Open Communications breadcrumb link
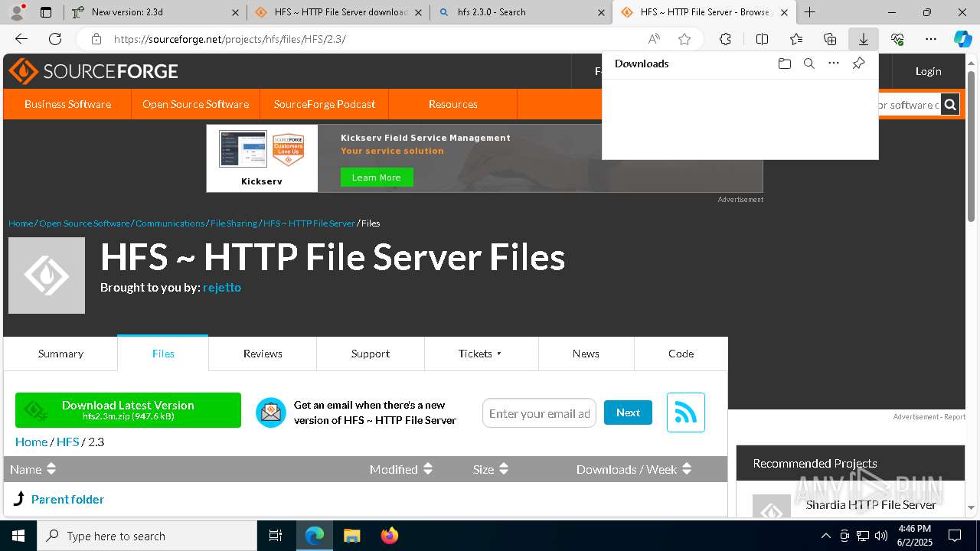 point(170,223)
